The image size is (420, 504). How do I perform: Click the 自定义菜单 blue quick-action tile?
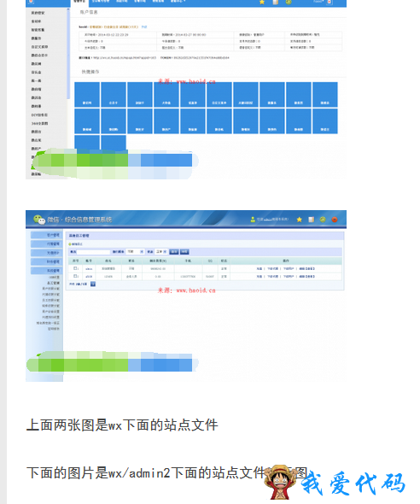click(219, 94)
